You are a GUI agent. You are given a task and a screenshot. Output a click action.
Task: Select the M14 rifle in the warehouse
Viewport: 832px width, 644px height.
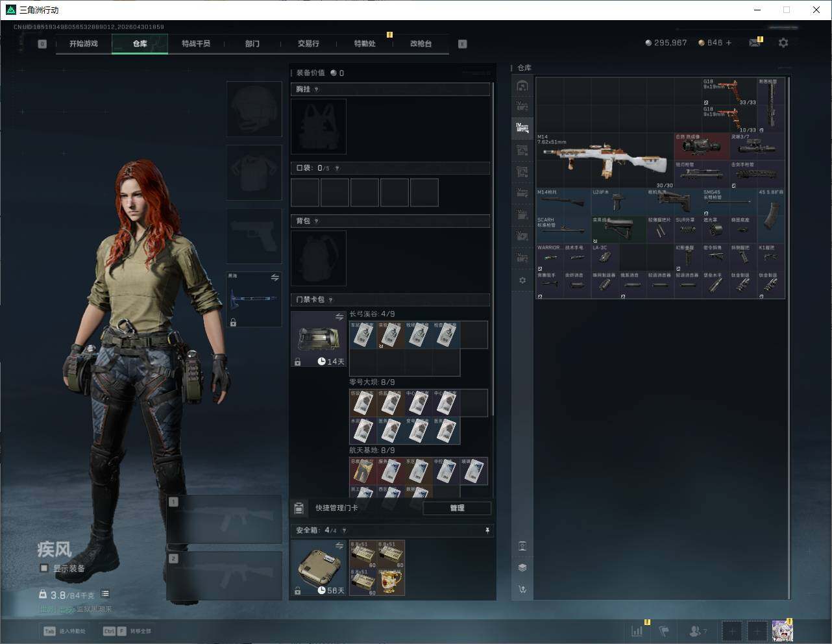coord(605,161)
